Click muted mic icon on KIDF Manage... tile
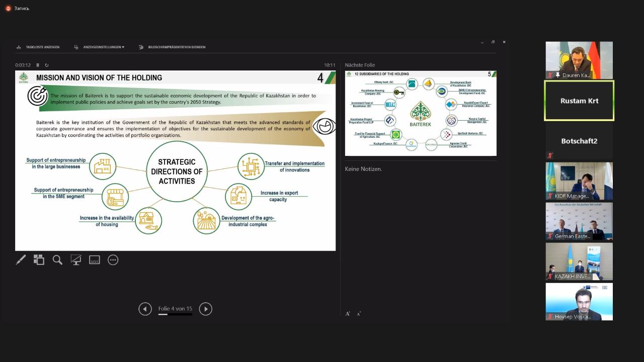This screenshot has height=362, width=644. (x=550, y=196)
